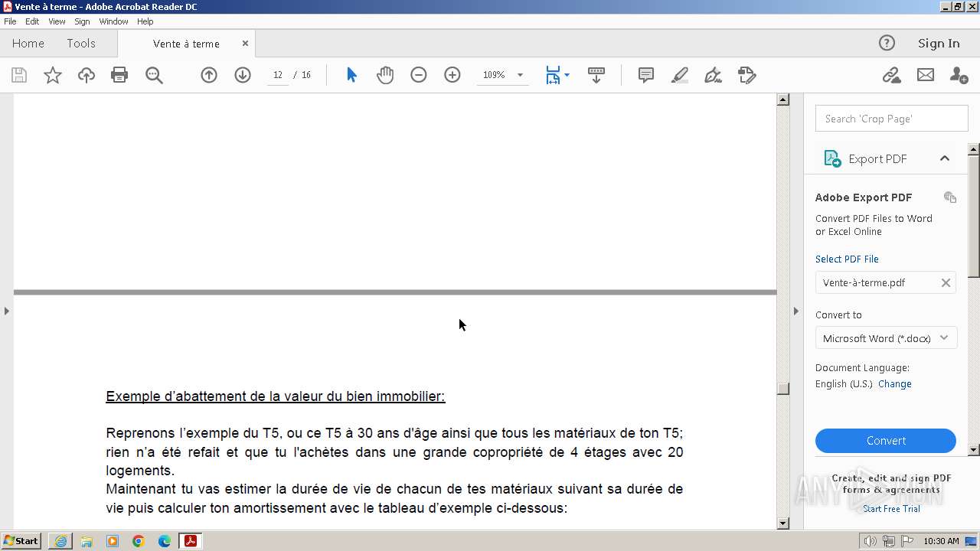
Task: Click the Sign In link
Action: coord(939,43)
